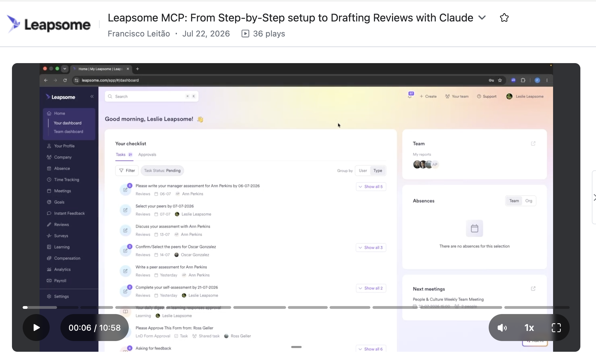The width and height of the screenshot is (596, 364).
Task: Open Instant Feedback in sidebar
Action: click(69, 213)
